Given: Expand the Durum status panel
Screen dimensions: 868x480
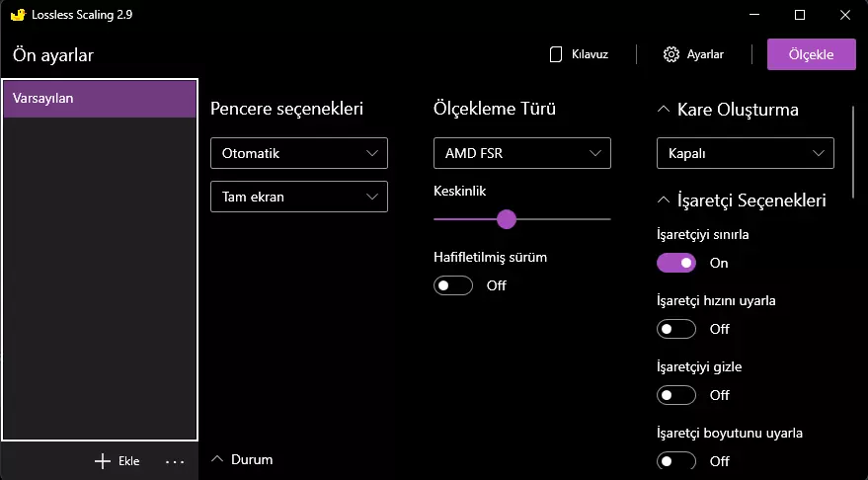Looking at the screenshot, I should pos(218,459).
